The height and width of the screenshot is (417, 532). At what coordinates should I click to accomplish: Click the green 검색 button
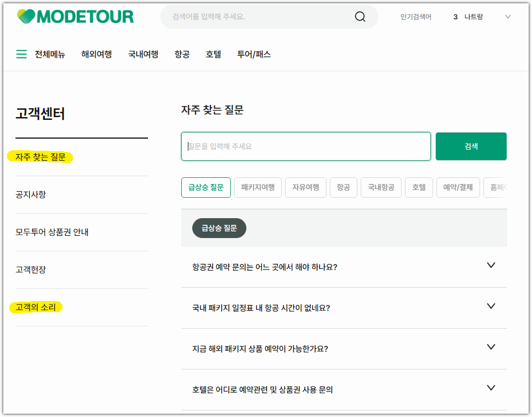(471, 146)
